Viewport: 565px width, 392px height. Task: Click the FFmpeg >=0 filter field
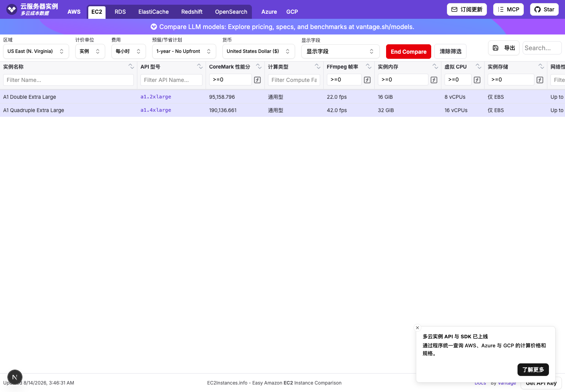point(344,80)
